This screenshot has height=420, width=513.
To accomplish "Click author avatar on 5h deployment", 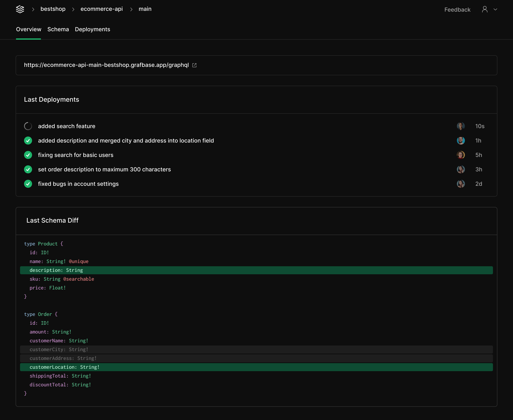I will pos(461,155).
